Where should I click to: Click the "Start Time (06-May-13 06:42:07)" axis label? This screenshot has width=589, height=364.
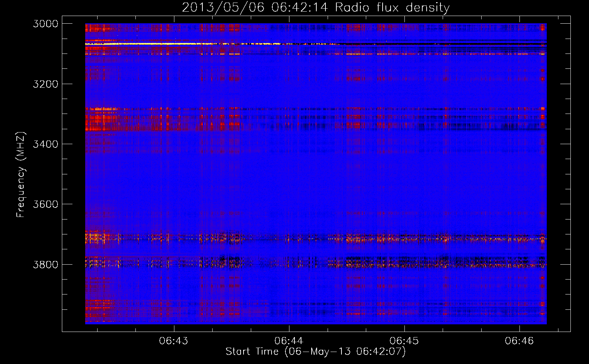pos(316,352)
